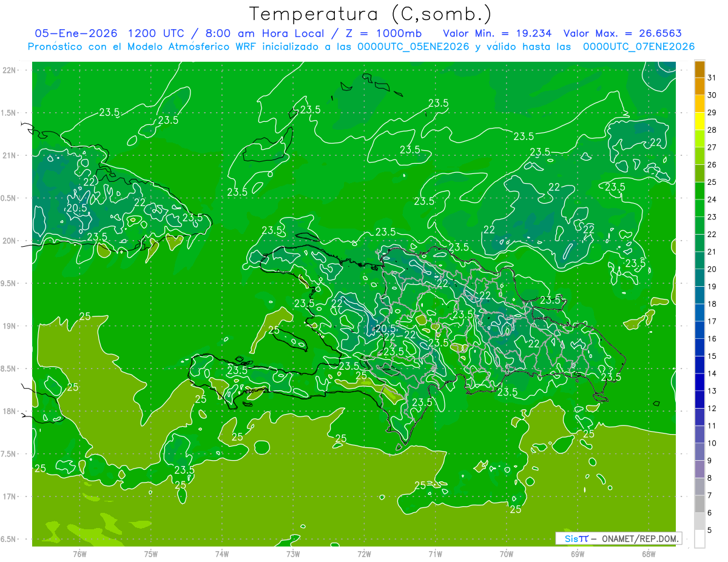Click the "9.5N" latitude axis label
This screenshot has width=728, height=562.
(9, 283)
